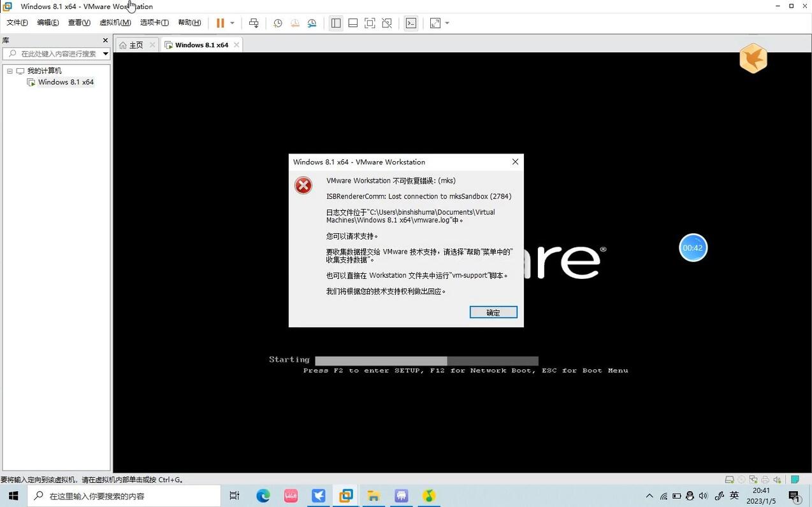Close the 库 library panel
The image size is (812, 507).
(x=105, y=40)
